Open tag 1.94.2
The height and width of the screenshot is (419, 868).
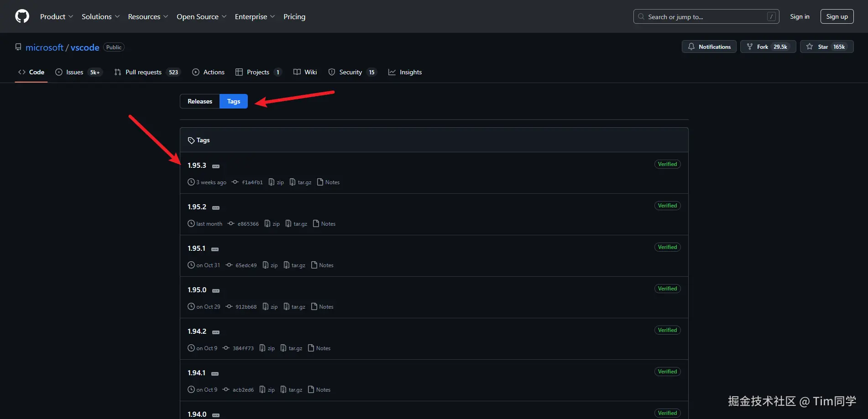click(x=197, y=331)
